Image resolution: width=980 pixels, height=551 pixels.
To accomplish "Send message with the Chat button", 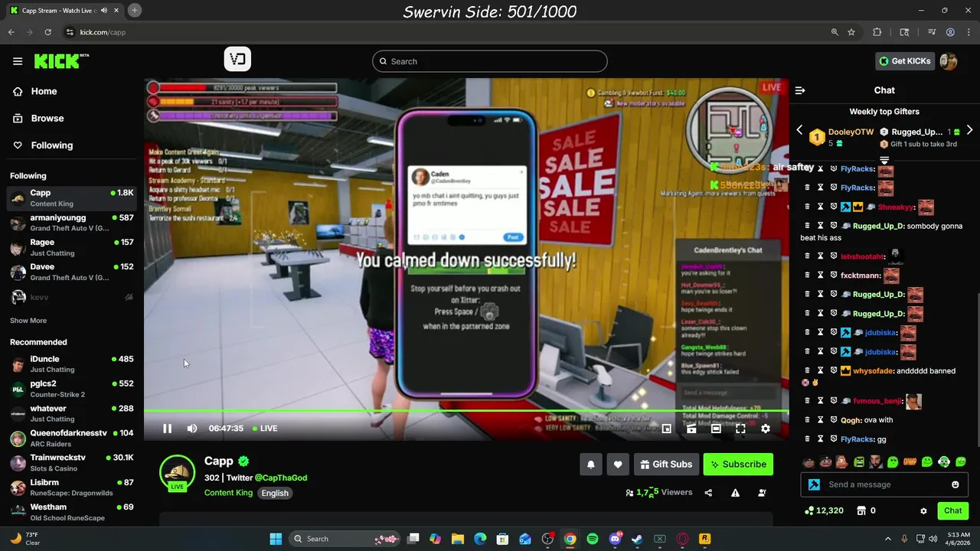I will 952,510.
